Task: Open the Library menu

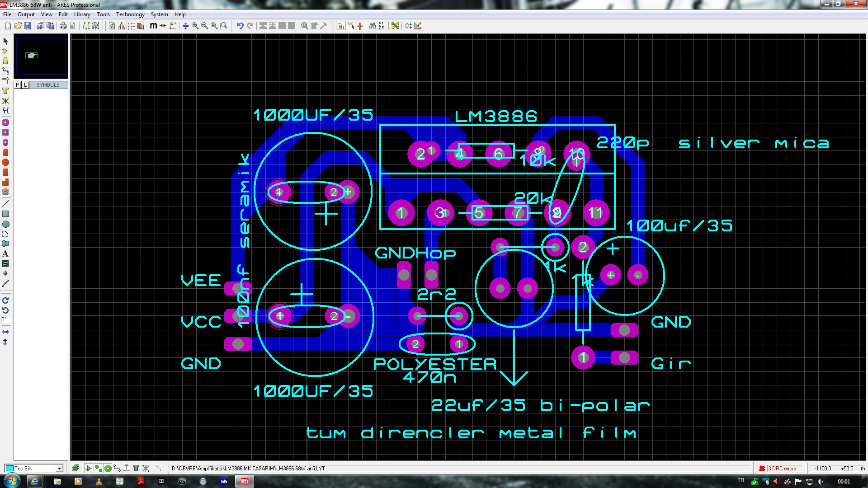Action: click(82, 14)
